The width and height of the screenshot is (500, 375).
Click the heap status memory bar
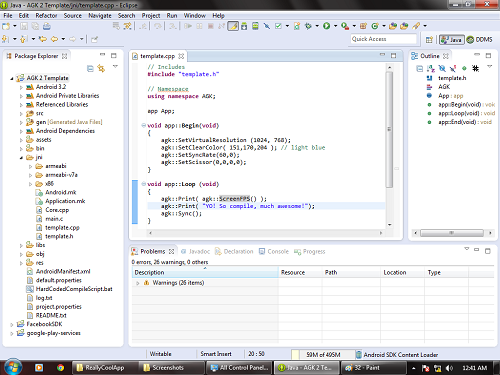point(322,354)
